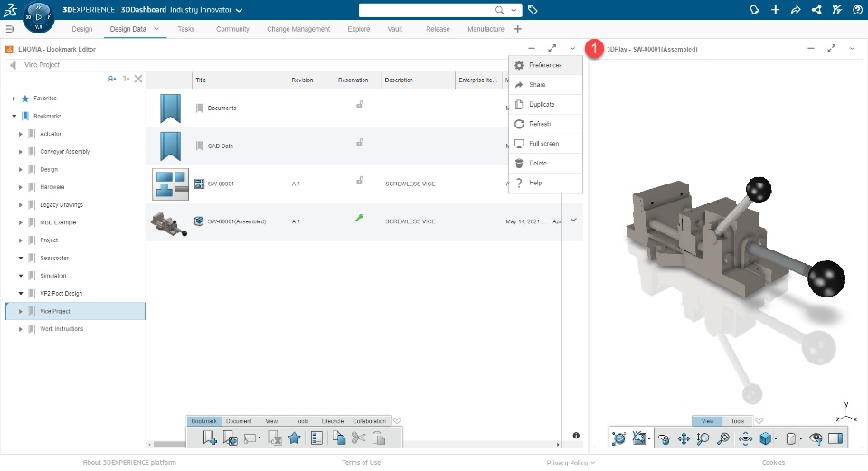Expand the Favorites tree node
Viewport: 868px width, 471px height.
click(14, 98)
